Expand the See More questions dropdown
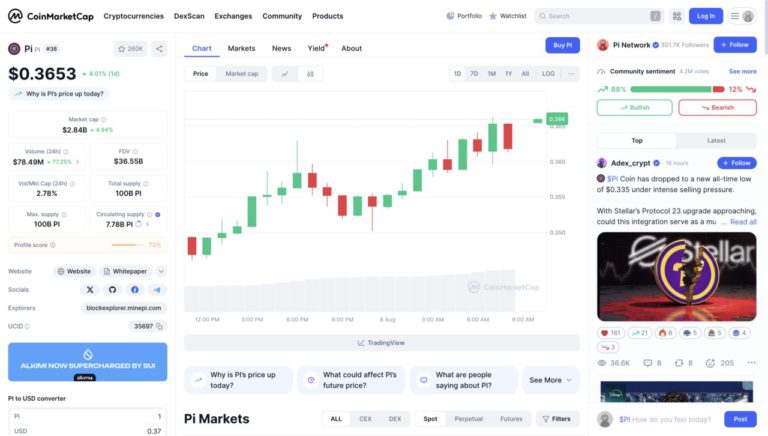Screen dimensions: 768x436 click(x=551, y=380)
